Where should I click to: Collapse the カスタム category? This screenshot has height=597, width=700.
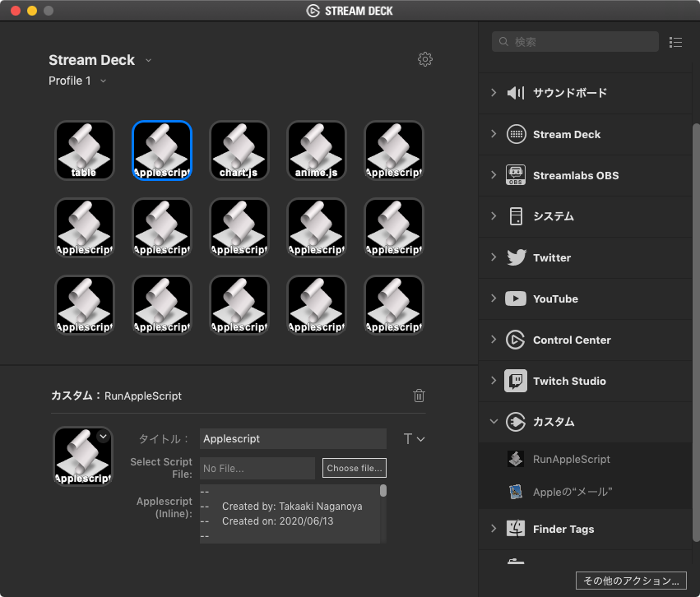(494, 421)
